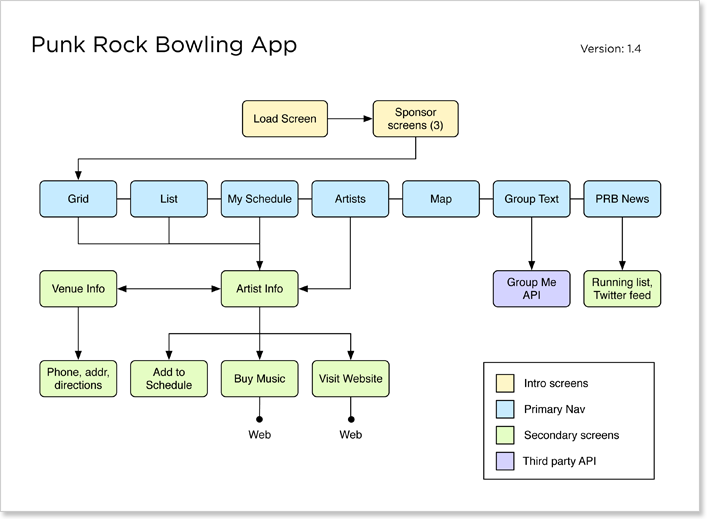Image resolution: width=707 pixels, height=519 pixels.
Task: Select the Secondary screens legend label
Action: 571,435
